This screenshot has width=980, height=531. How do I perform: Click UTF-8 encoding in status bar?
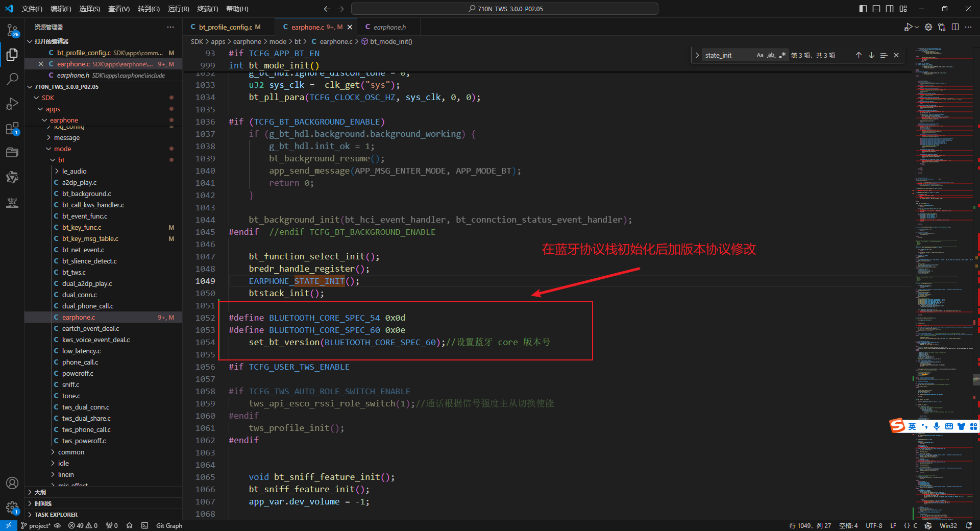[874, 525]
